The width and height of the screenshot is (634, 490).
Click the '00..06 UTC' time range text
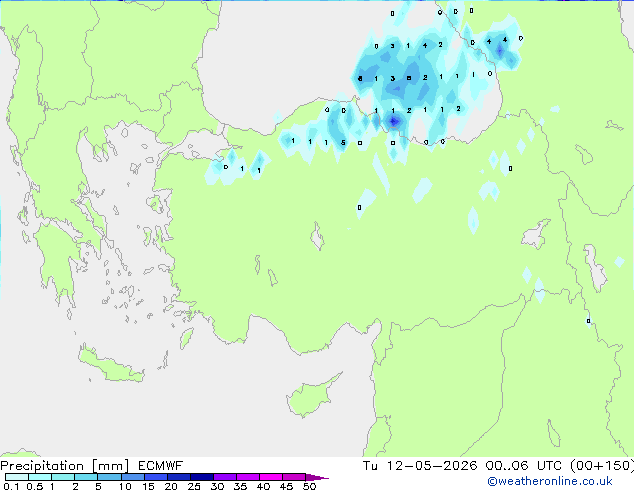click(523, 466)
